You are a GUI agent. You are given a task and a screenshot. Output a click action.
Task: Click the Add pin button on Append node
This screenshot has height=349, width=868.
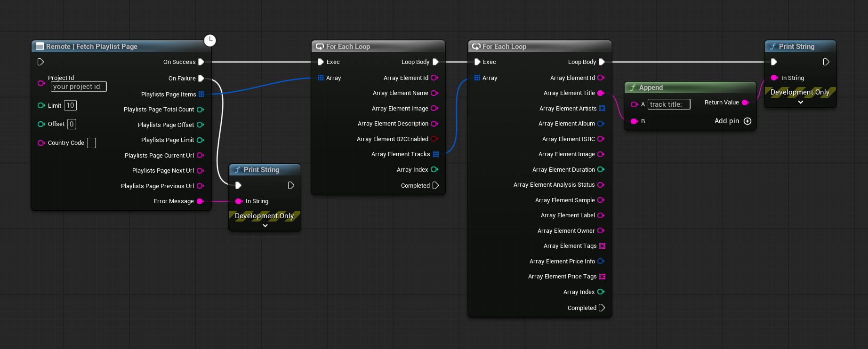(x=747, y=121)
